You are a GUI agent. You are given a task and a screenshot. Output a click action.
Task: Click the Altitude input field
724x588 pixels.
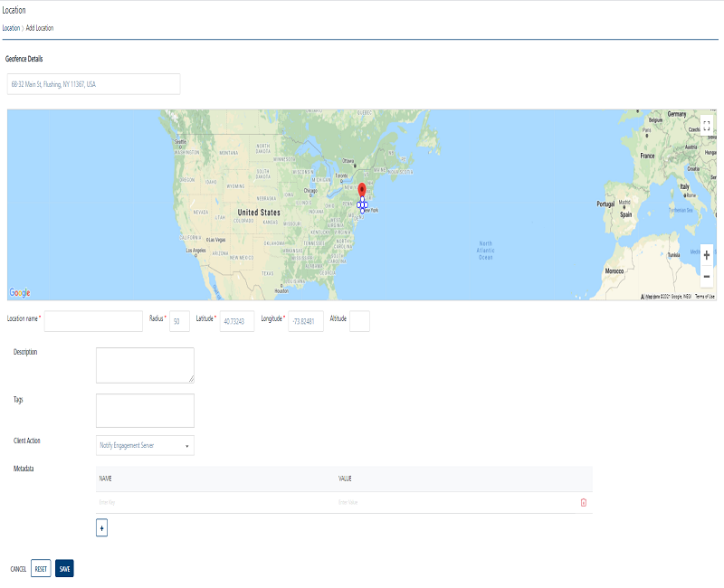[x=359, y=321]
